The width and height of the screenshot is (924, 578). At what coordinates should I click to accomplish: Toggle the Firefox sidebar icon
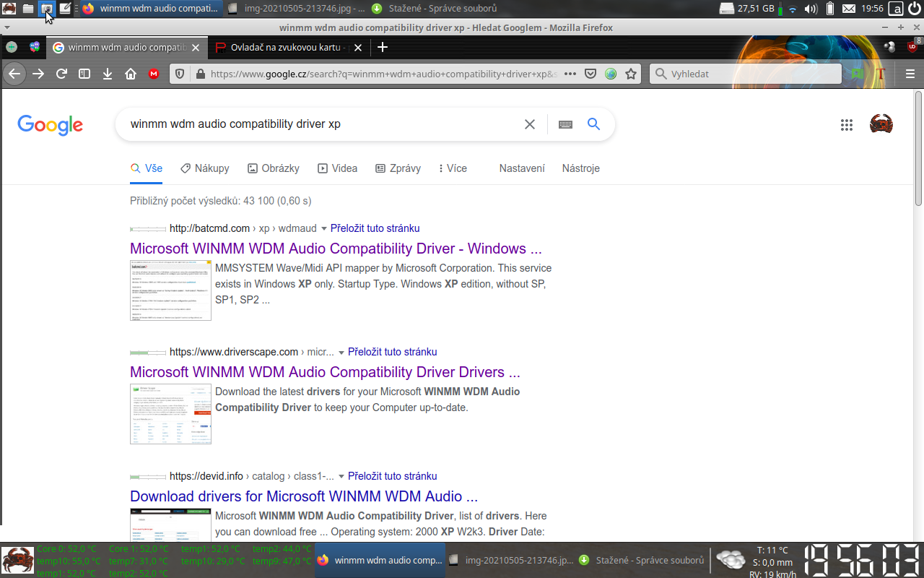click(x=84, y=74)
